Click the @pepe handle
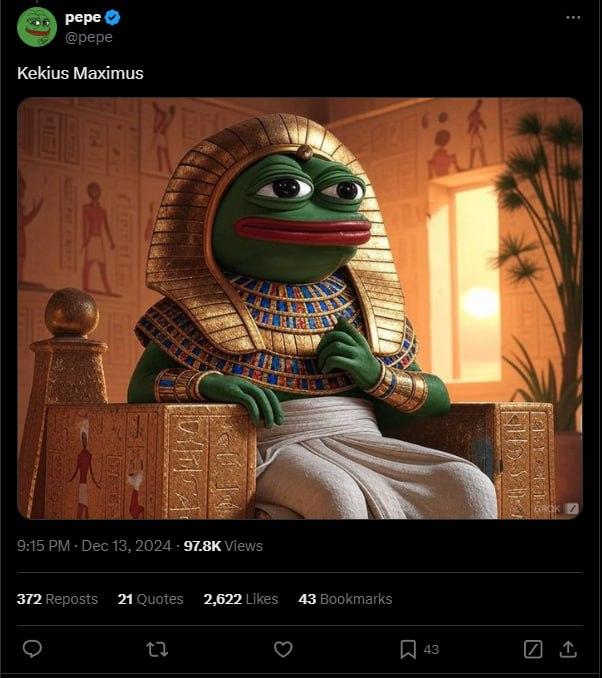Screen dimensions: 602x678 [89, 38]
